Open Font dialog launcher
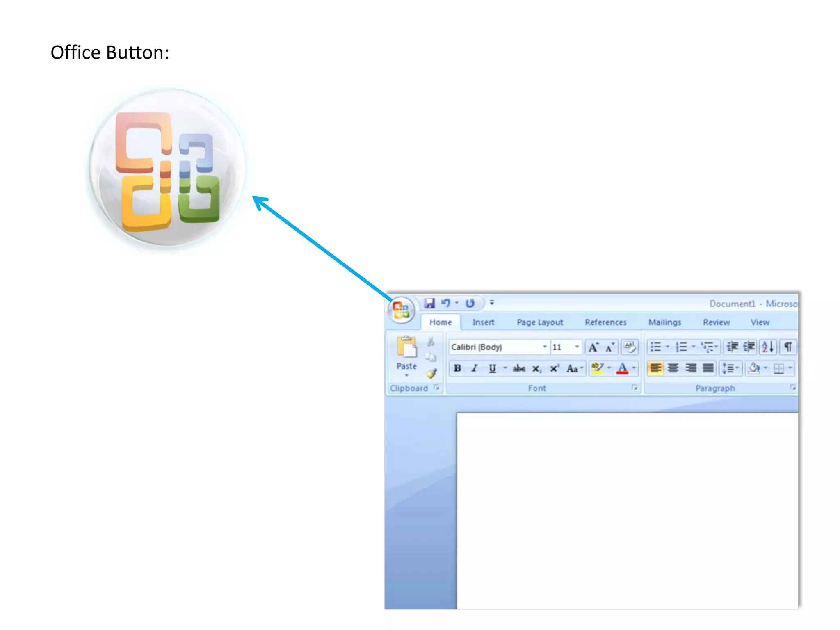840x630 pixels. [635, 388]
